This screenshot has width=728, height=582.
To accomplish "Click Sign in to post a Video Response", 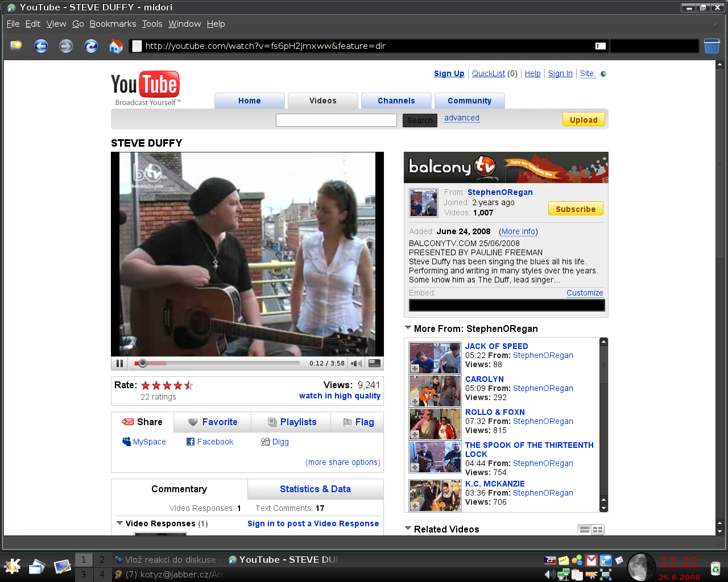I will [313, 523].
